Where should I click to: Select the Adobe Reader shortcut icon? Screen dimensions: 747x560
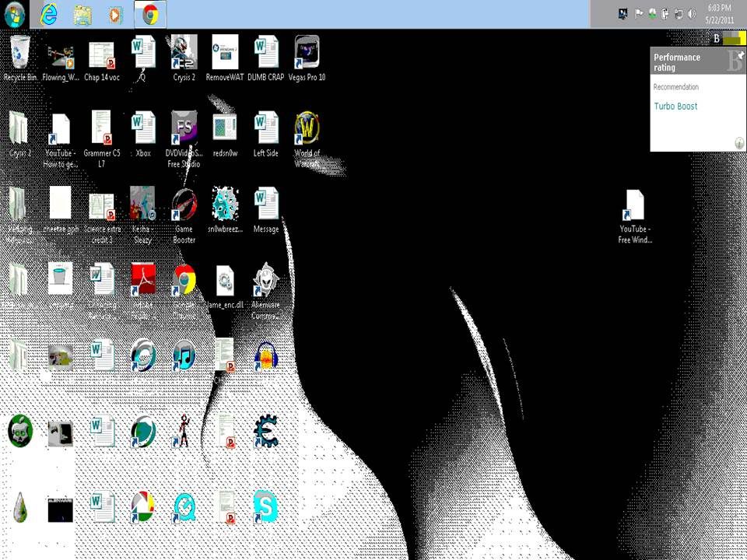click(143, 280)
